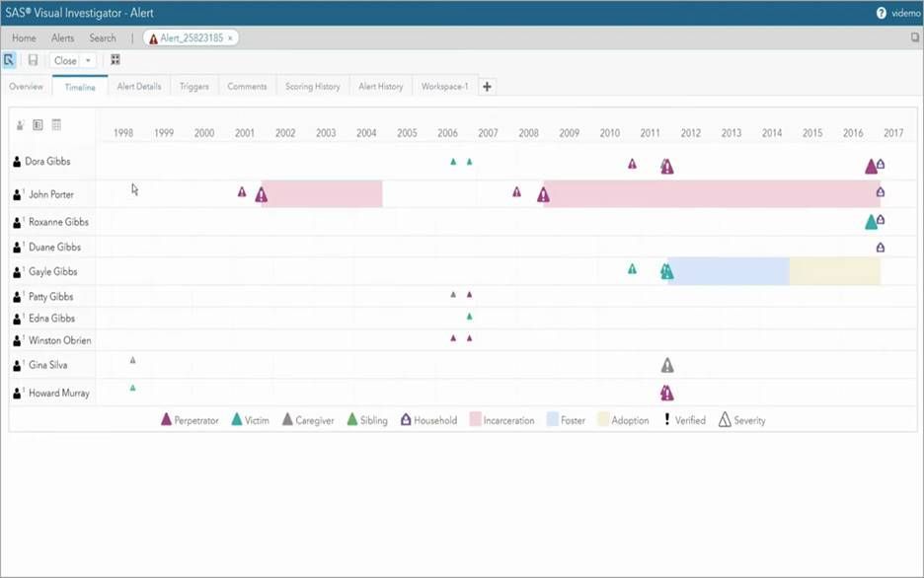Select the Winston Obrien row label
The height and width of the screenshot is (578, 924).
60,341
